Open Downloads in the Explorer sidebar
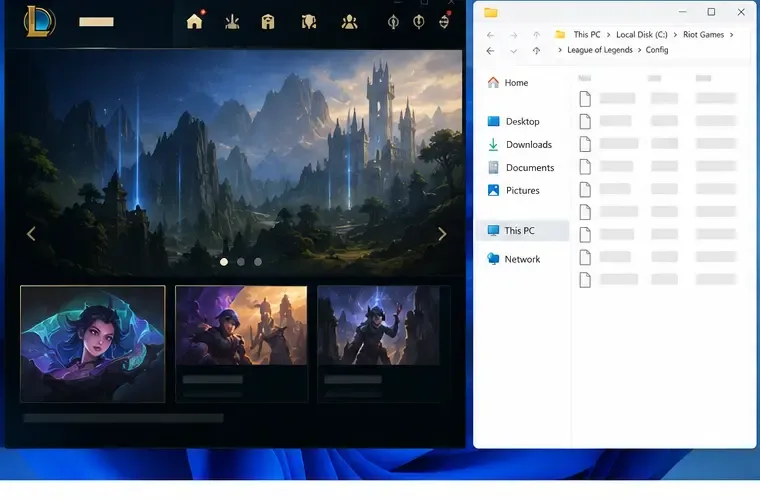The width and height of the screenshot is (760, 500). (x=520, y=144)
